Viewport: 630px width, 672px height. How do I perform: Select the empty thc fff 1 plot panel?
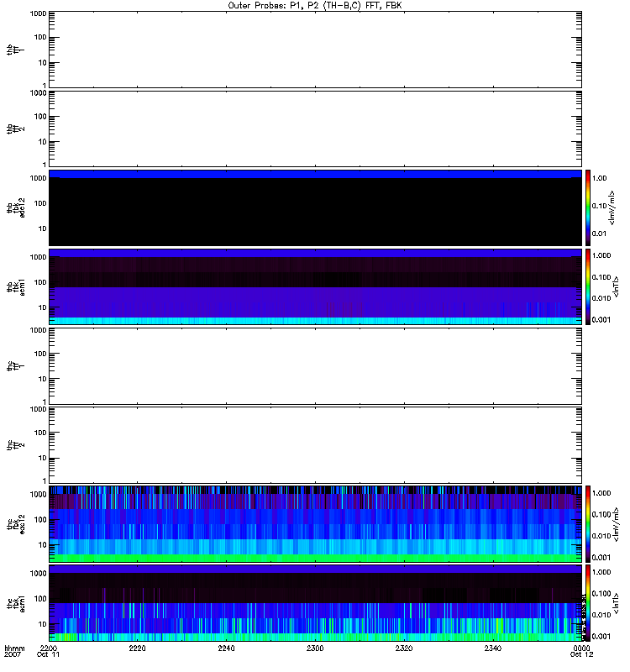315,366
